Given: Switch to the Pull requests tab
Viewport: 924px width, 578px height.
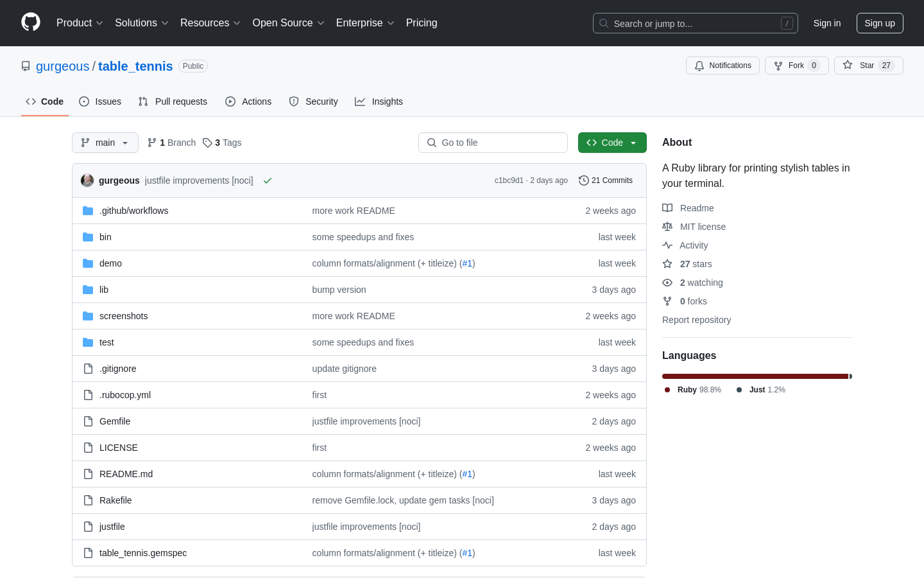Looking at the screenshot, I should click(x=173, y=101).
